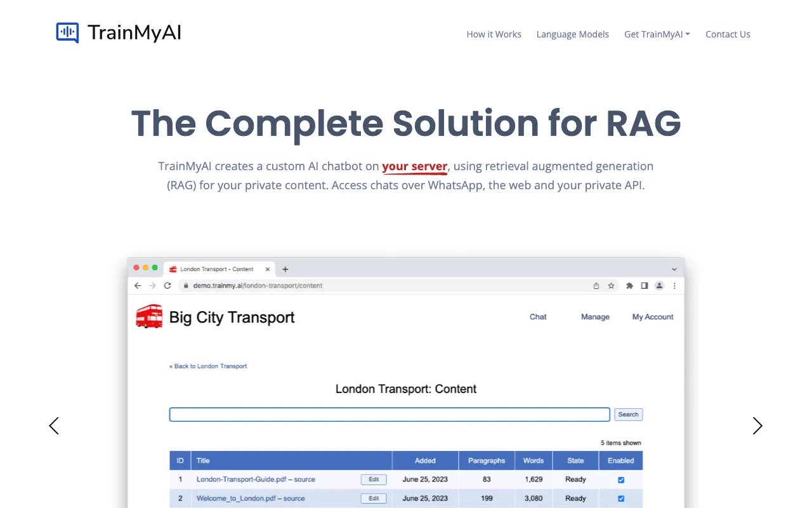Open the TrainMyAI home link text
This screenshot has height=508, width=812.
pos(134,32)
